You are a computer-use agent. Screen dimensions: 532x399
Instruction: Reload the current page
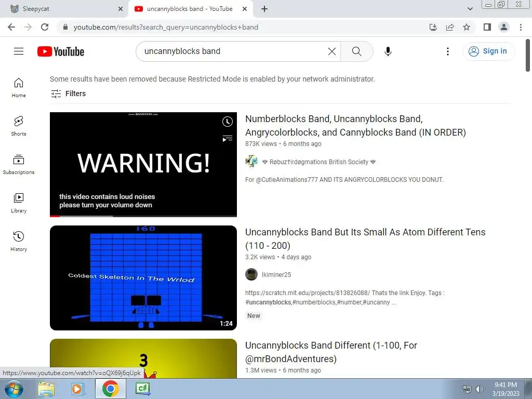click(x=45, y=27)
